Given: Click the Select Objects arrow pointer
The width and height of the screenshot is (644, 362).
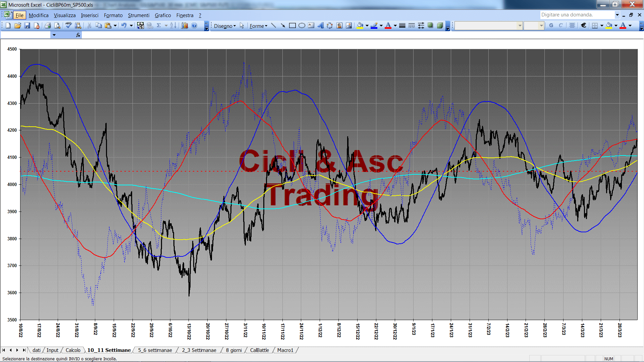Looking at the screenshot, I should tap(242, 26).
